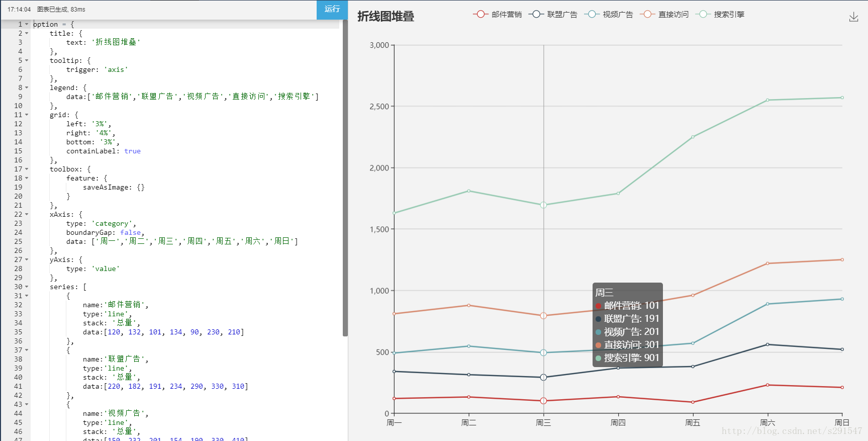
Task: Click the 折线图堆叠 chart title
Action: tap(385, 17)
